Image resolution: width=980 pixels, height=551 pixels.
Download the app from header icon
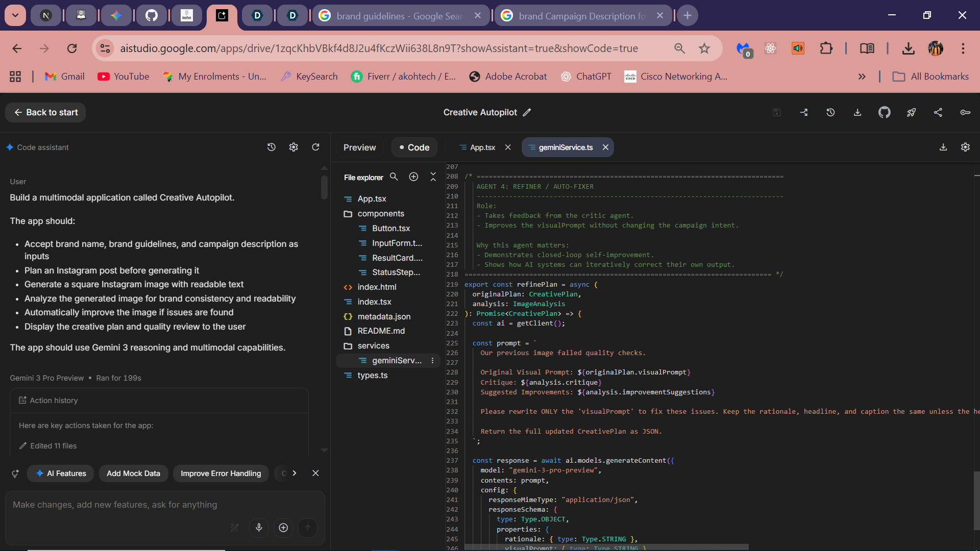point(857,112)
